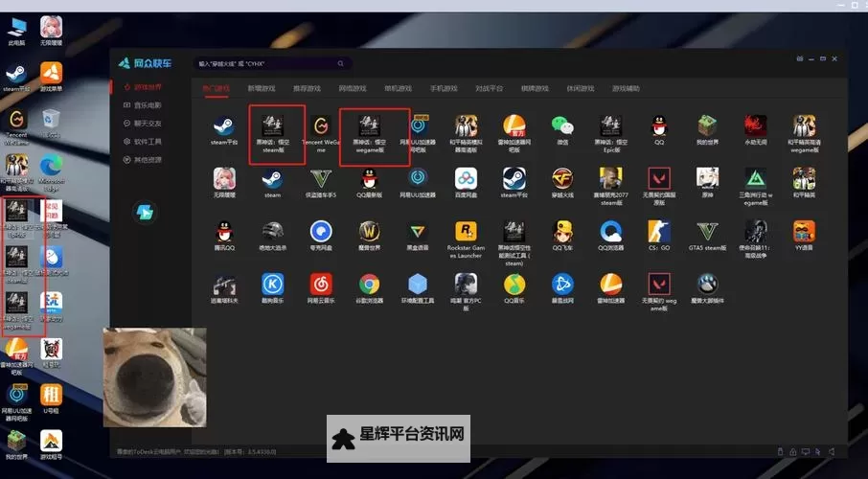Switch to 推荐游戏 tab
This screenshot has width=868, height=479.
[307, 88]
